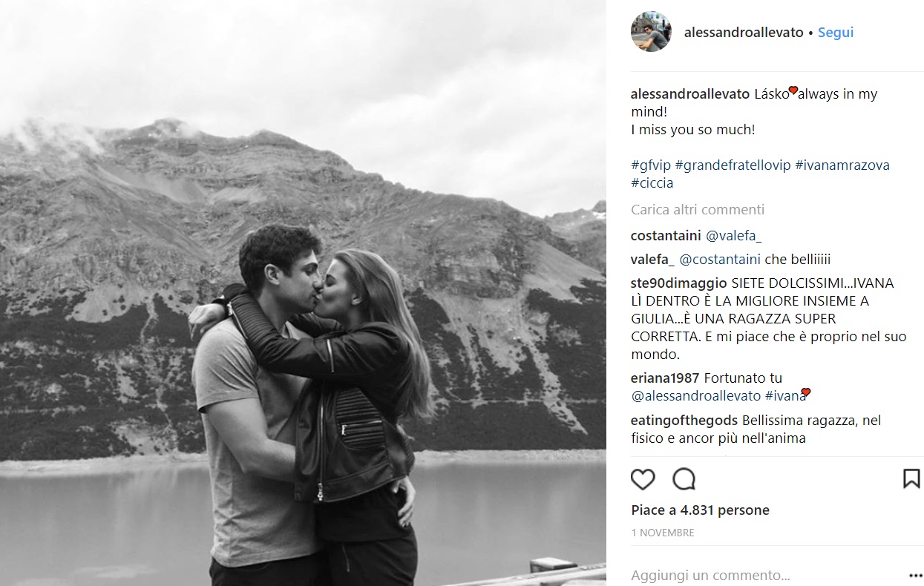Screen dimensions: 924x586
Task: Open alessandroallevato profile avatar
Action: 651,32
